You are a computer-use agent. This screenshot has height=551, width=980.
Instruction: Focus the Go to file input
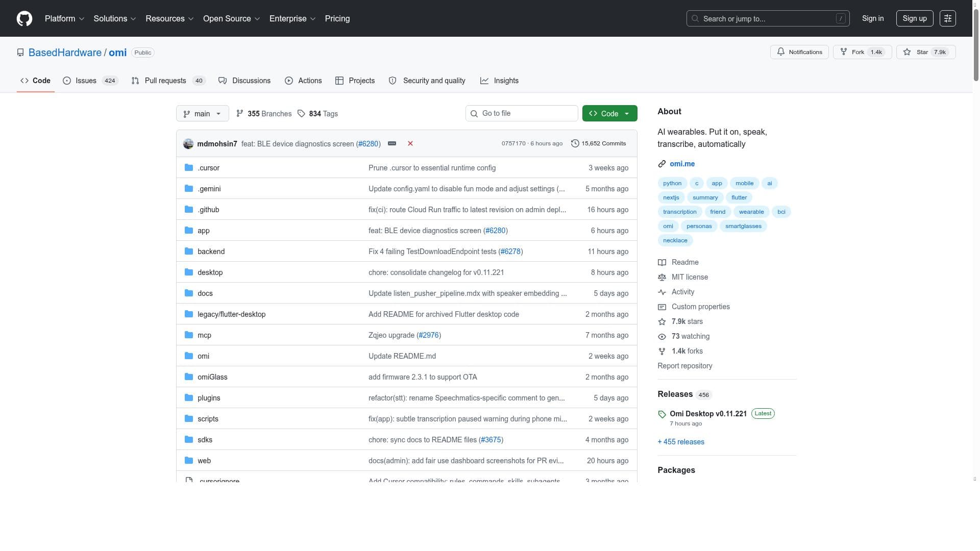pos(522,113)
